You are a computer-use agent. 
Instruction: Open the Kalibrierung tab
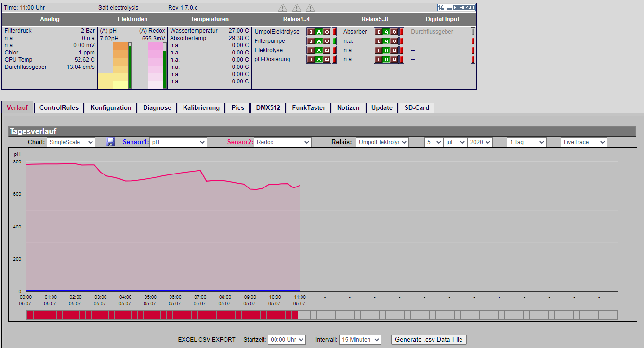point(201,107)
